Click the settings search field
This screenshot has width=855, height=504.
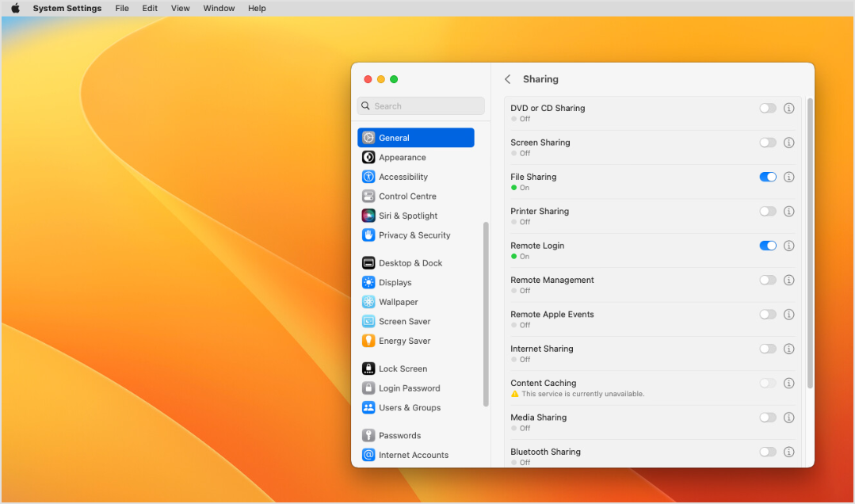[x=421, y=105]
